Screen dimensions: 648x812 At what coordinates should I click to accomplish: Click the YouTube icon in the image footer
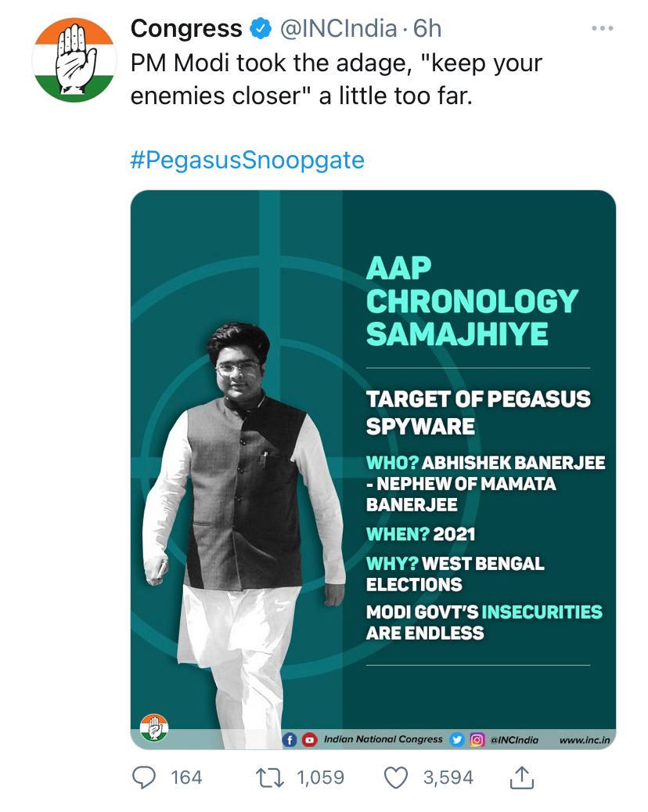click(x=309, y=740)
